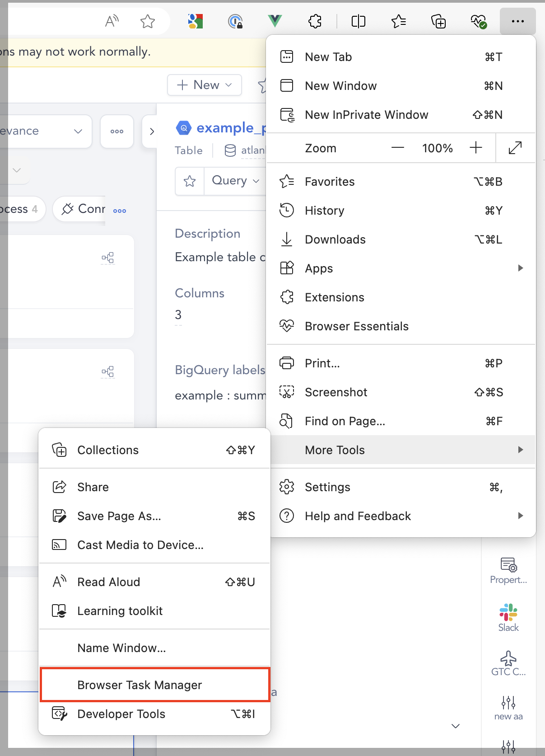Choose Screenshot from the menu
Screen dimensions: 545x756
[x=401, y=392]
